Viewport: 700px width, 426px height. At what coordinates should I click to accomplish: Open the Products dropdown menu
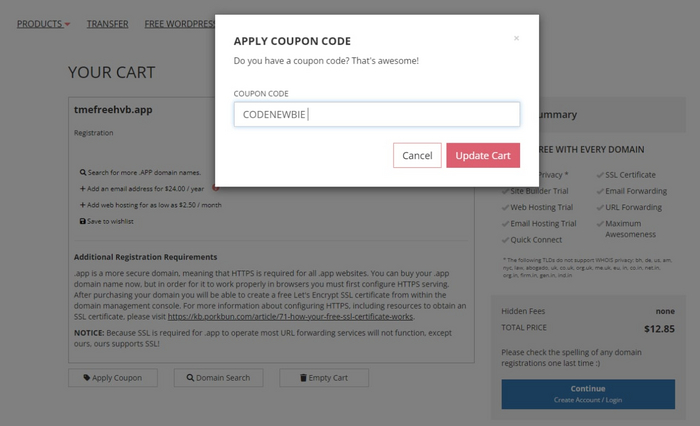43,23
